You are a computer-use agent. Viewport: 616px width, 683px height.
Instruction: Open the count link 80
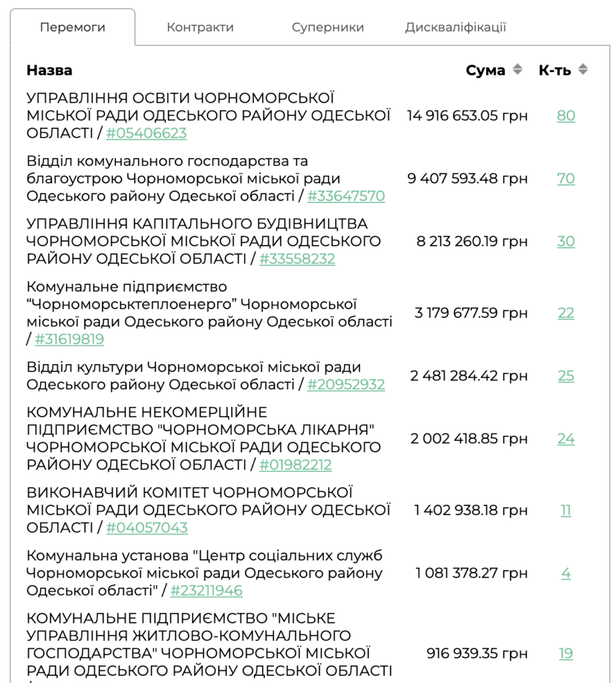click(x=566, y=116)
